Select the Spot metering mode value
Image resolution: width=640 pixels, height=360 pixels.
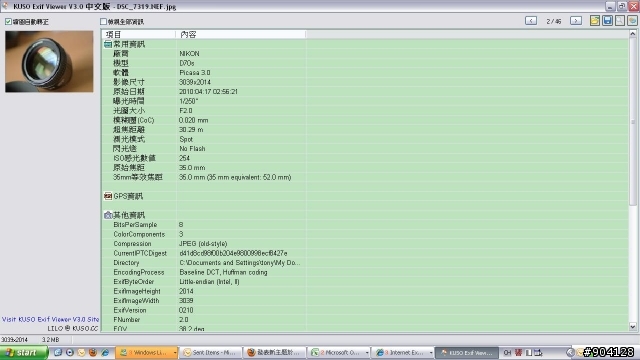pos(186,139)
